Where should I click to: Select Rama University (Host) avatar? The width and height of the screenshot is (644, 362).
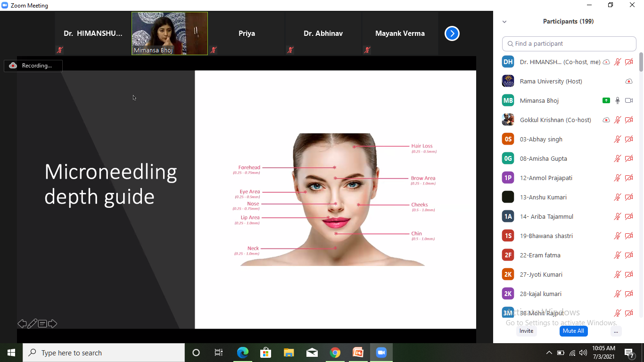[508, 81]
